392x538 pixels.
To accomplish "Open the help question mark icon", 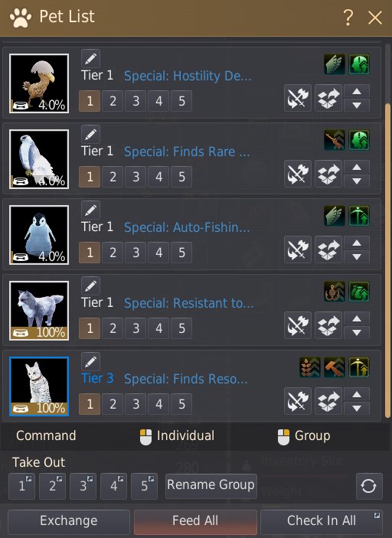I will (x=348, y=17).
